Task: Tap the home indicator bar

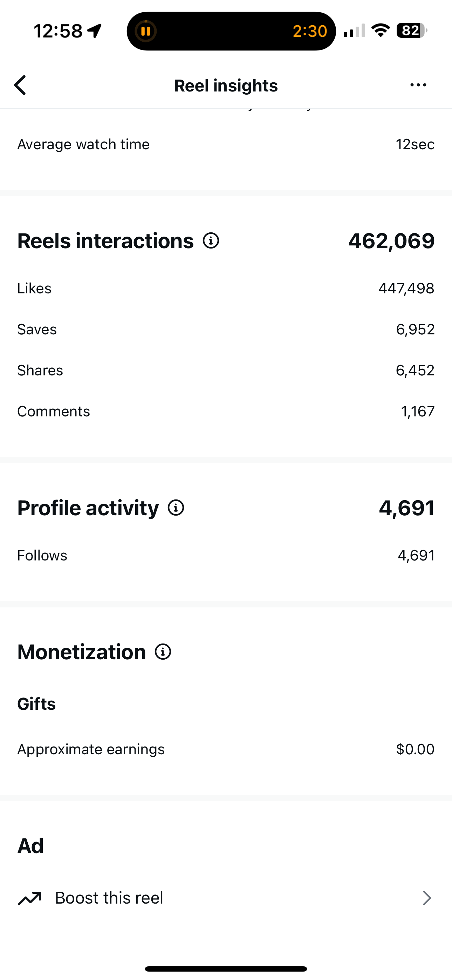Action: (x=226, y=968)
